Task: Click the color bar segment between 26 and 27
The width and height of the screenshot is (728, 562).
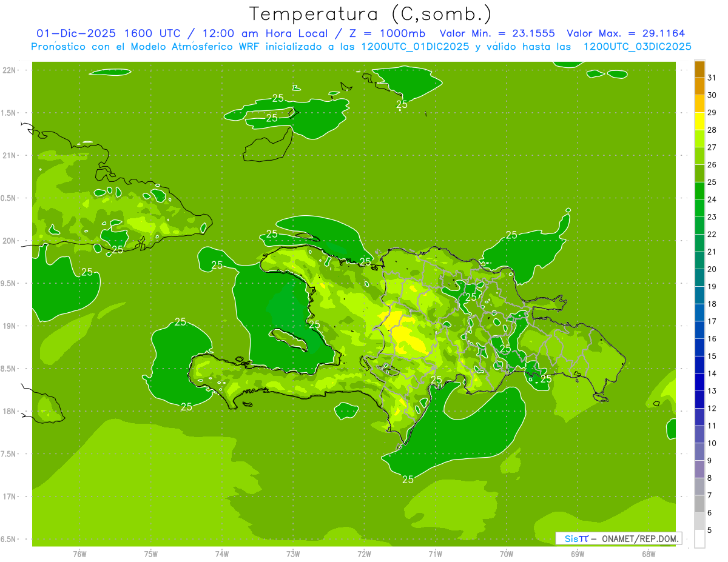Action: [699, 156]
